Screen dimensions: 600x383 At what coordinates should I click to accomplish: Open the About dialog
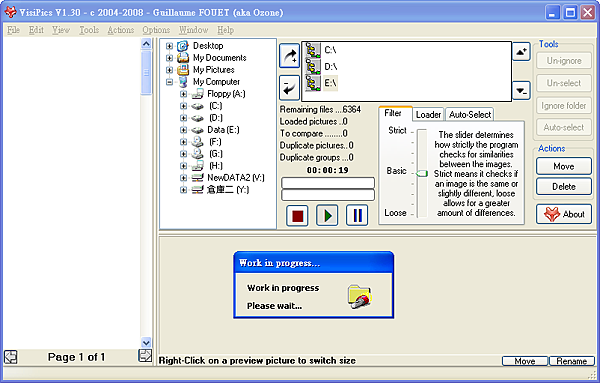(x=564, y=214)
